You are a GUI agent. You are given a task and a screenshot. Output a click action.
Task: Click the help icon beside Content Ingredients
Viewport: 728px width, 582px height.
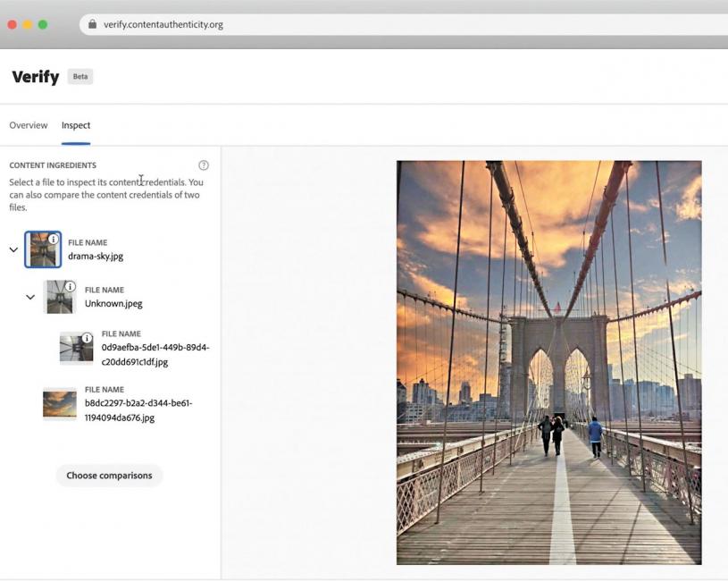coord(204,165)
